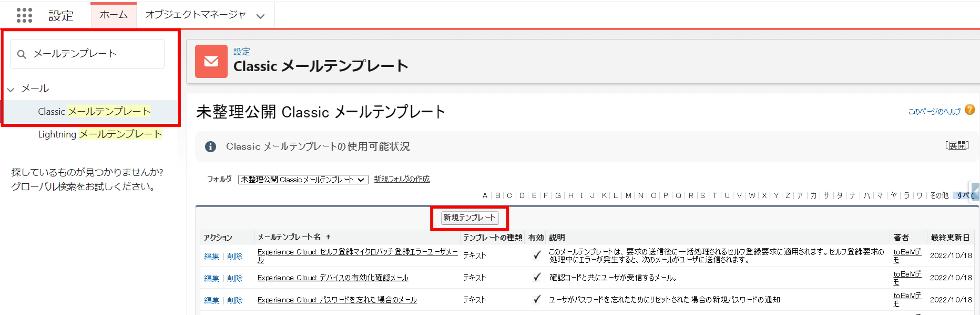
Task: Open the デバイスの有効化確認メール template
Action: pyautogui.click(x=333, y=278)
